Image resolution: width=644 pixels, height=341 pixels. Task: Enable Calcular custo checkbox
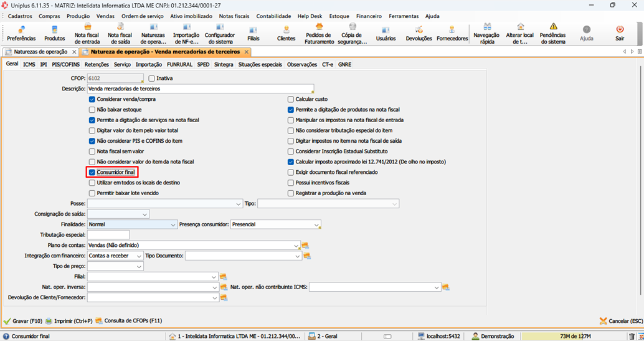point(291,99)
